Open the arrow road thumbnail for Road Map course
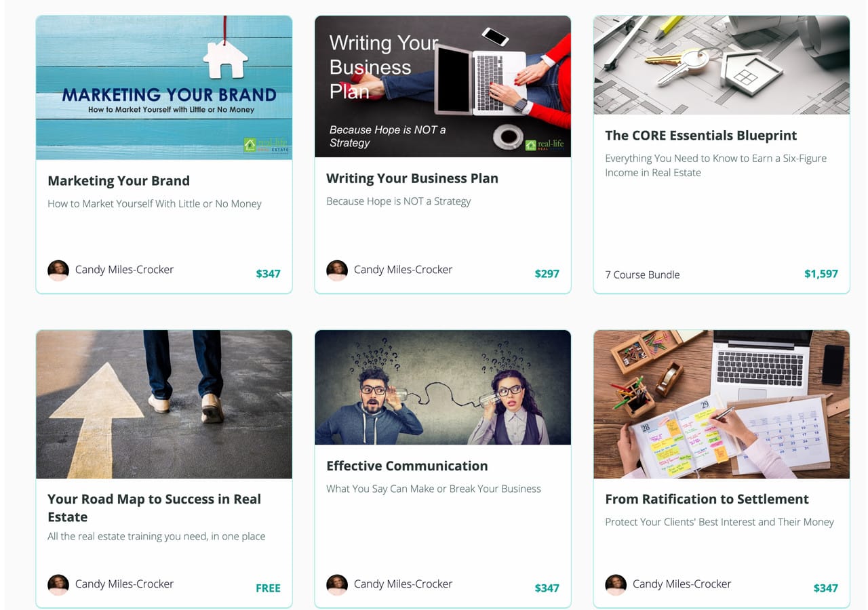This screenshot has width=868, height=610. click(x=164, y=404)
